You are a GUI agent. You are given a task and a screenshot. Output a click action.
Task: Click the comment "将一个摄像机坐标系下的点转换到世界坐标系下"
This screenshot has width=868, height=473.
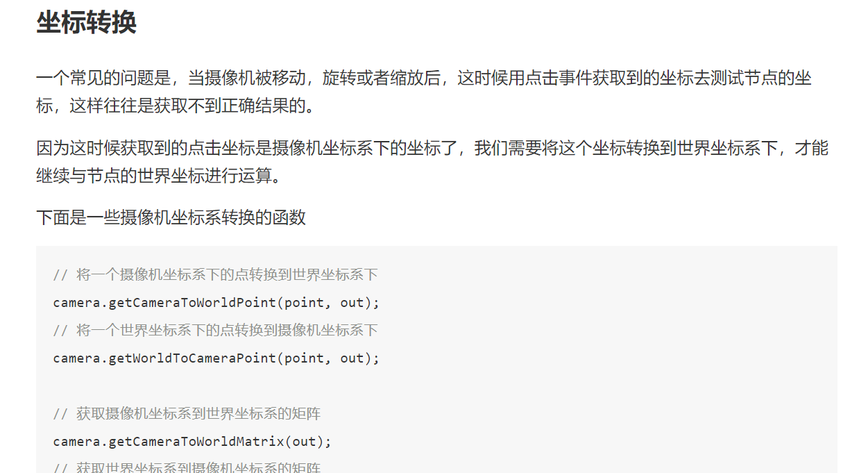point(227,275)
